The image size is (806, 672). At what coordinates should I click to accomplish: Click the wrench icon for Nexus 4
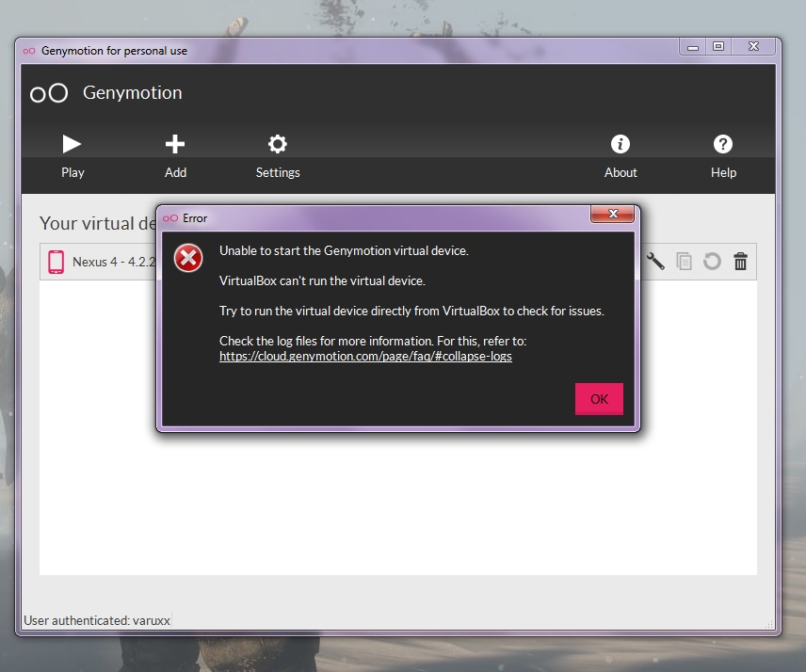656,262
